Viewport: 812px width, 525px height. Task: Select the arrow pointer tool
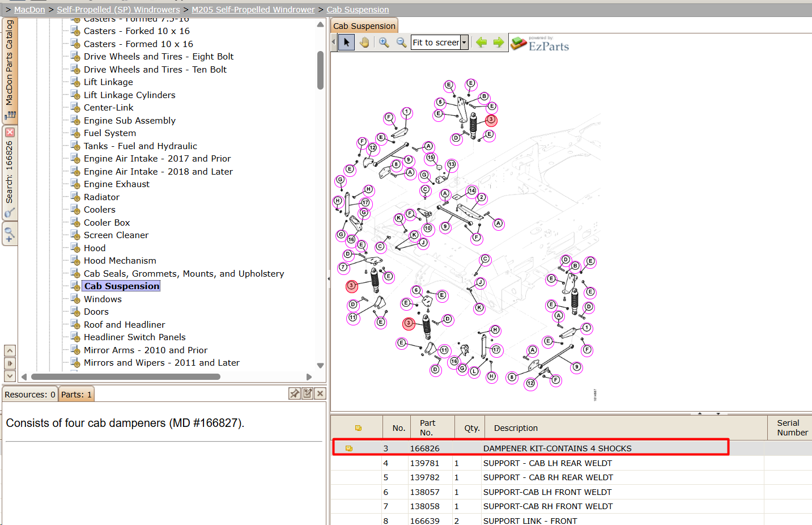point(347,42)
